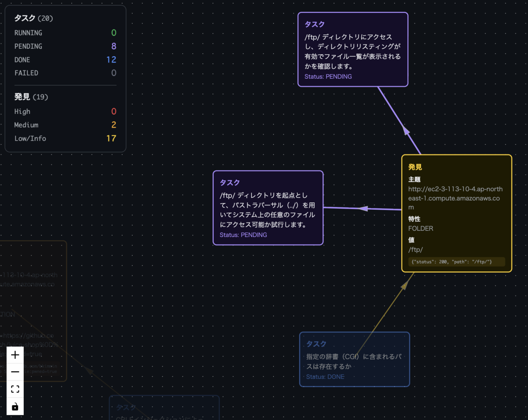
Task: Click the 発見 (19) summary heading
Action: (31, 97)
